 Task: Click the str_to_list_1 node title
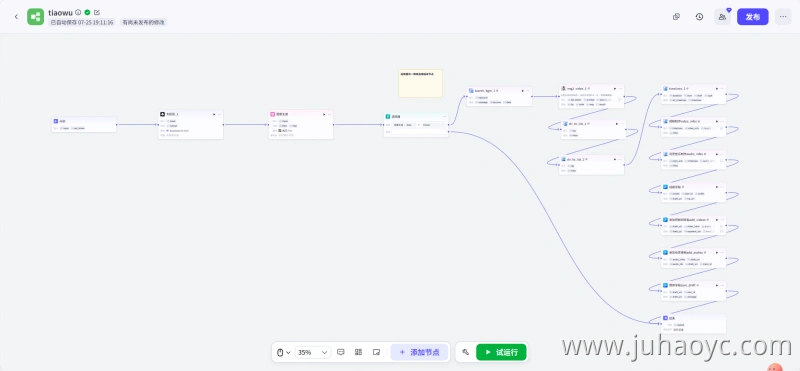pos(579,123)
